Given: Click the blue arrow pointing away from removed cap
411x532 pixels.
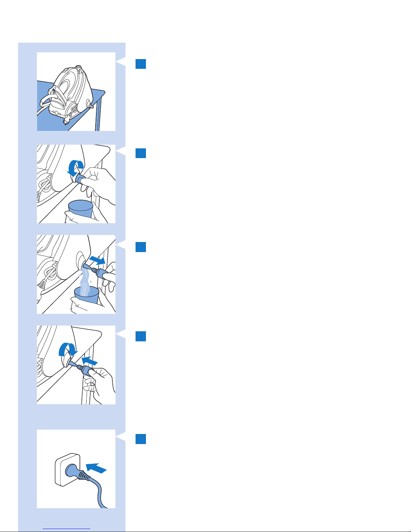Looking at the screenshot, I should [x=97, y=260].
